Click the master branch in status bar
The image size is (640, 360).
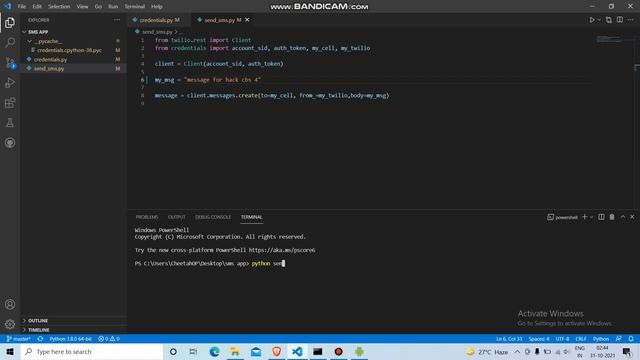18,339
